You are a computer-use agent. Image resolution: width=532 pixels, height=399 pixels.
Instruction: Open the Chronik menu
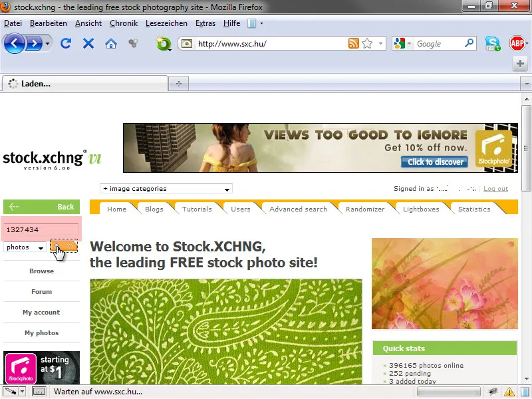[x=124, y=23]
